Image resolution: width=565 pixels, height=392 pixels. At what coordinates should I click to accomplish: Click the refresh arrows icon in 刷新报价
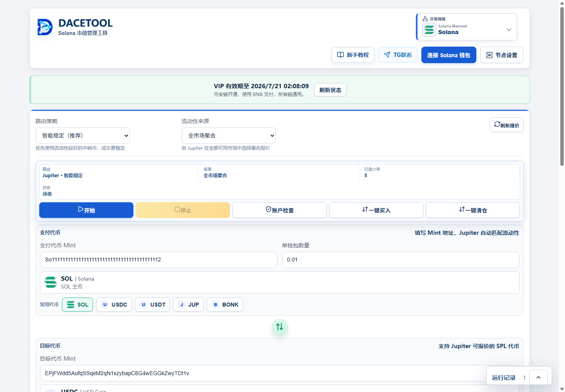point(497,124)
